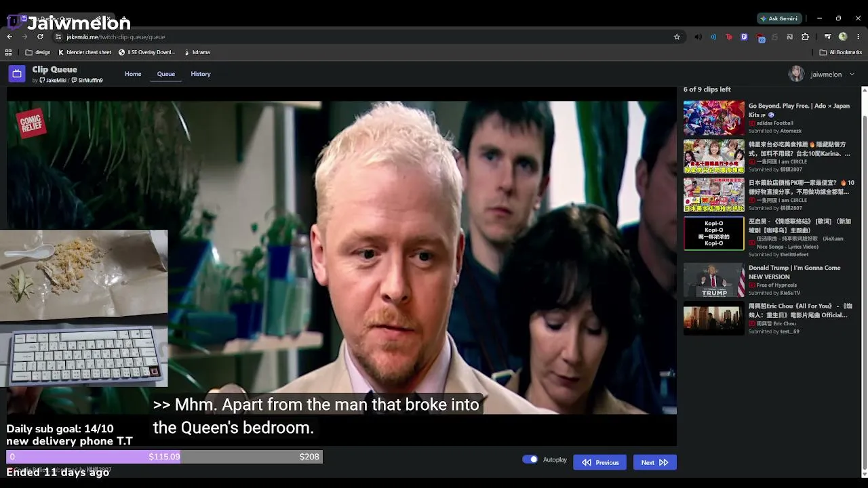Click the Submitted by Atomezk text
Screen dimensions: 868x488
pyautogui.click(x=775, y=131)
